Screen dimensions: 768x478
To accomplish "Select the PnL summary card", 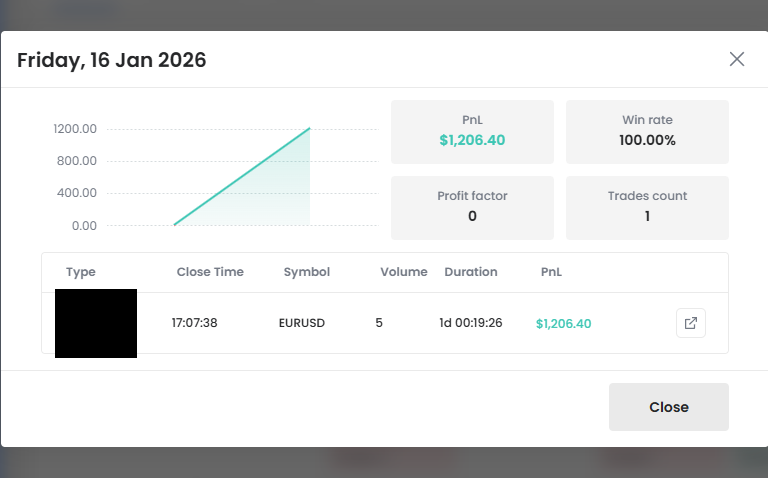I will point(472,131).
